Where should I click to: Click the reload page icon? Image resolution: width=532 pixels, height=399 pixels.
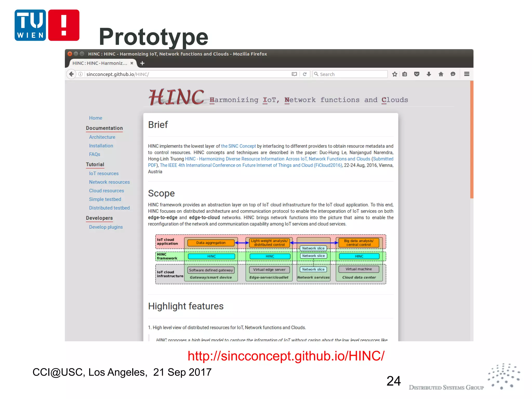click(x=305, y=74)
